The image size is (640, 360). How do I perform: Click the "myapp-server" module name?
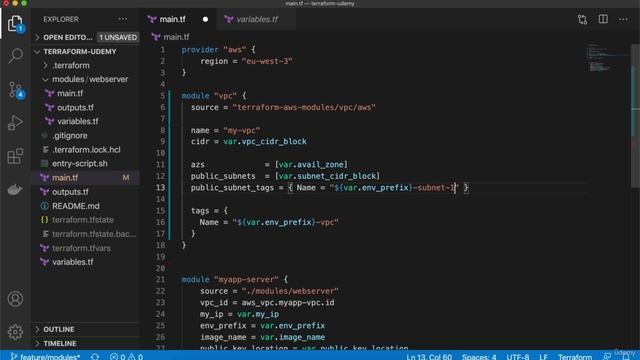(x=246, y=280)
